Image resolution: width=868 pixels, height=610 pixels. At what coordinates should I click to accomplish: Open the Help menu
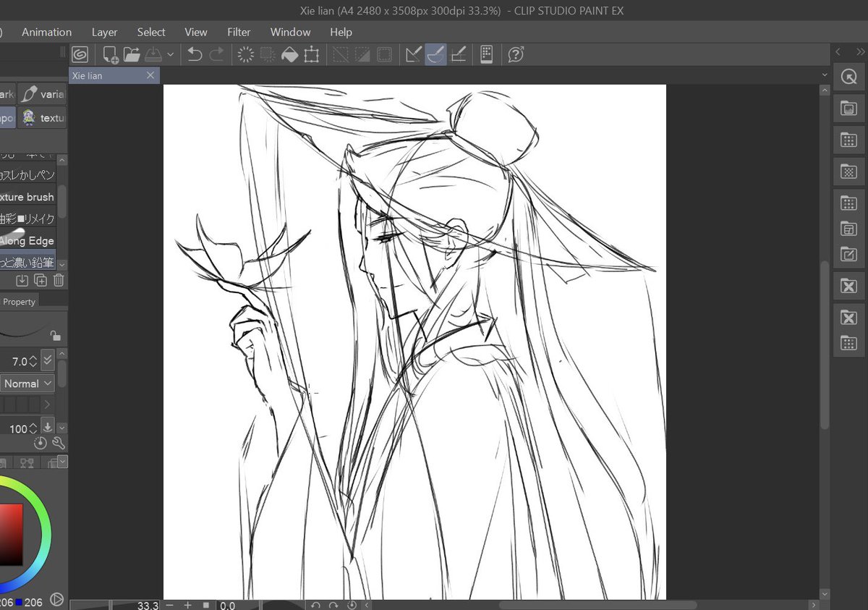341,32
